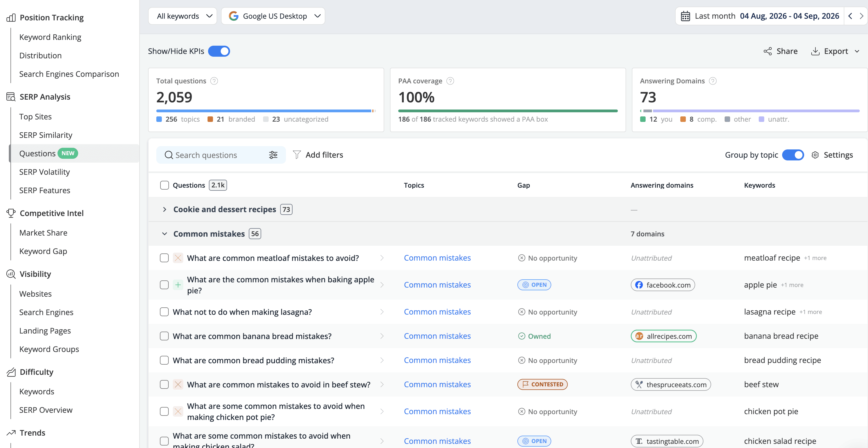This screenshot has height=448, width=868.
Task: Click the Total questions blue progress bar
Action: 264,111
